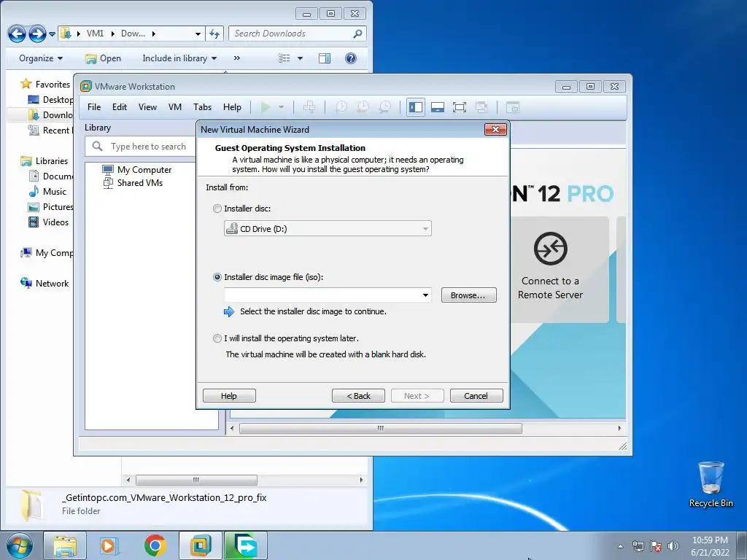Click the Windows Media Player taskbar icon
The width and height of the screenshot is (747, 560).
click(109, 546)
